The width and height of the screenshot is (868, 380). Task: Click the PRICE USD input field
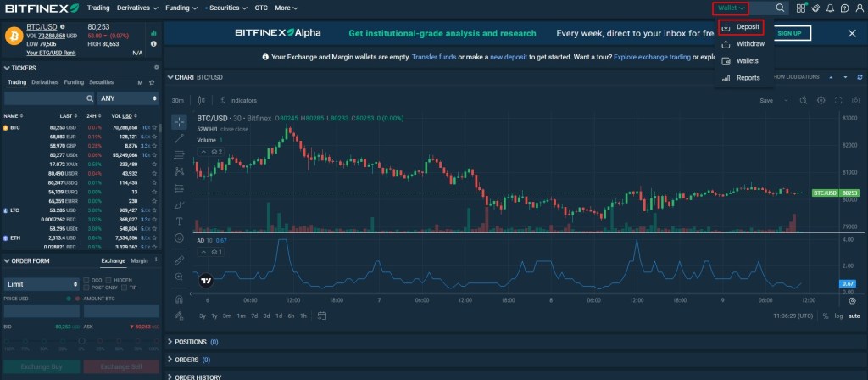pyautogui.click(x=42, y=310)
